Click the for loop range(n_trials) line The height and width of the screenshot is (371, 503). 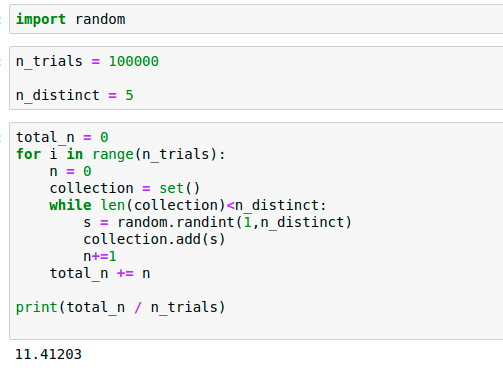(x=121, y=154)
